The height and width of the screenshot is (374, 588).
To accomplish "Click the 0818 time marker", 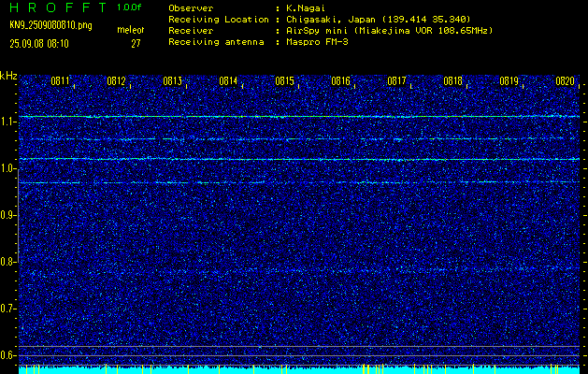I will point(453,81).
